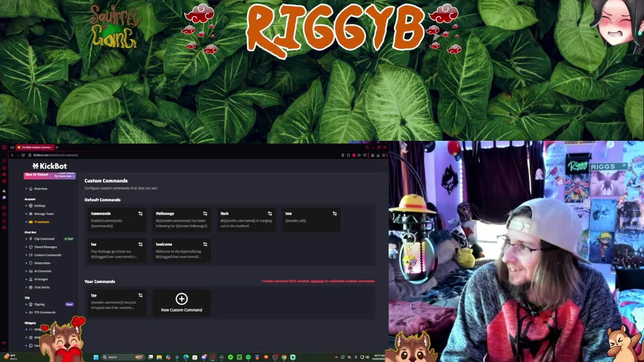Open settings sliders for !welcome card
644x362 pixels.
(205, 244)
